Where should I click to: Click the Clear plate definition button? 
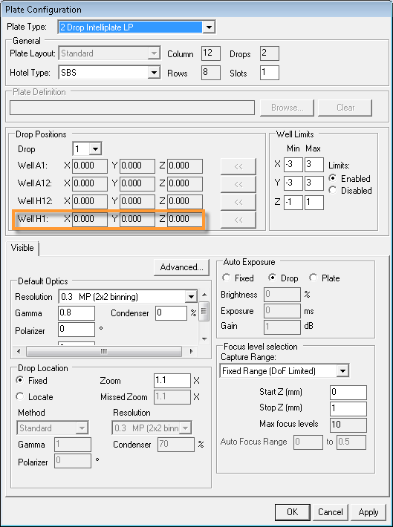click(x=345, y=108)
